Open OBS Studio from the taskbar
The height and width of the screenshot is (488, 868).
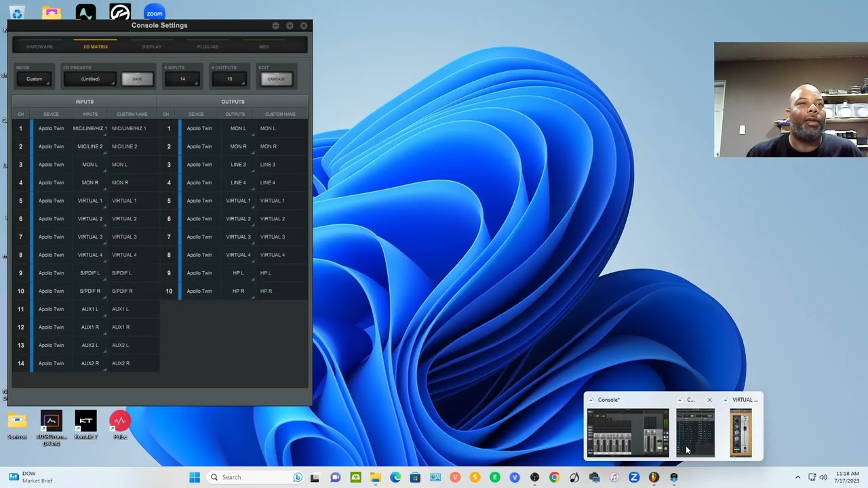tap(534, 477)
